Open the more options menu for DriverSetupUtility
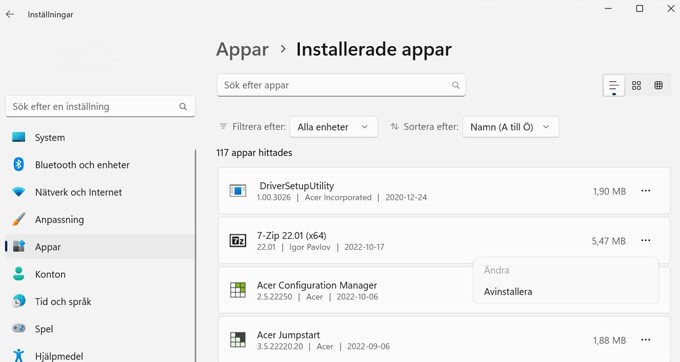 click(x=646, y=191)
